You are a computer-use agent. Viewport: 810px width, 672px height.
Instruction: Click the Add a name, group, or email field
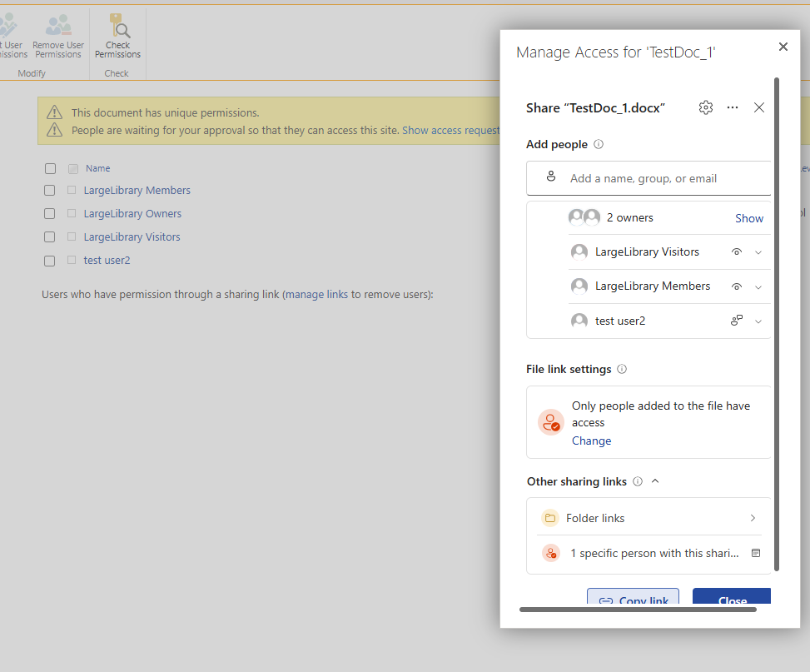[648, 178]
